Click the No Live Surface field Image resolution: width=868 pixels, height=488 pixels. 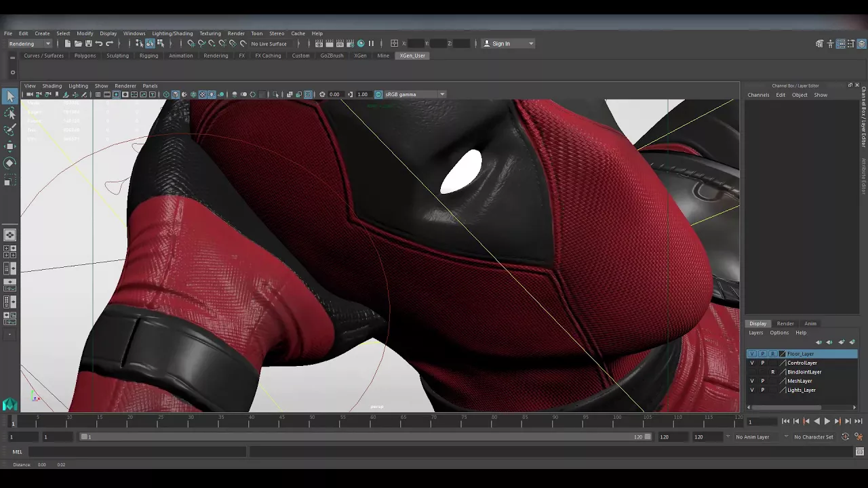click(269, 43)
